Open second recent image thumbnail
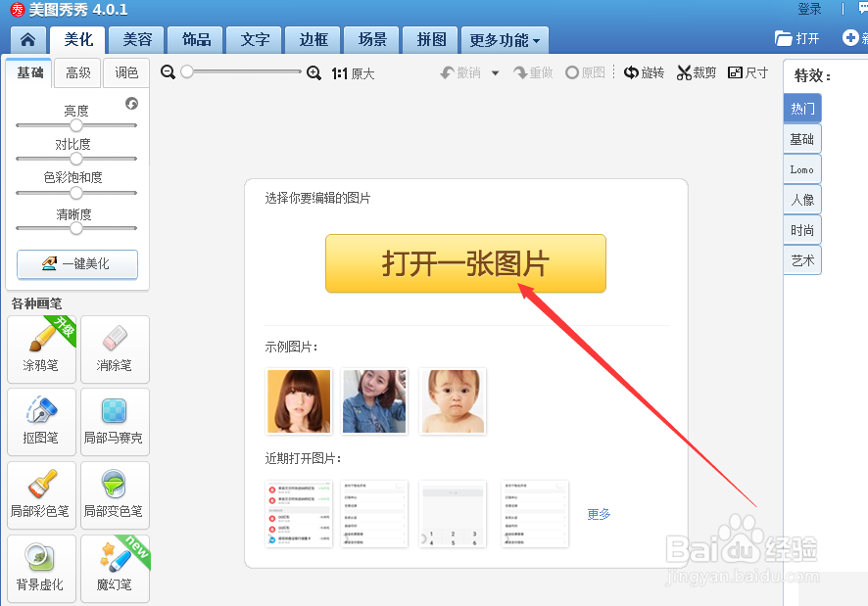Viewport: 868px width, 606px height. [x=375, y=514]
